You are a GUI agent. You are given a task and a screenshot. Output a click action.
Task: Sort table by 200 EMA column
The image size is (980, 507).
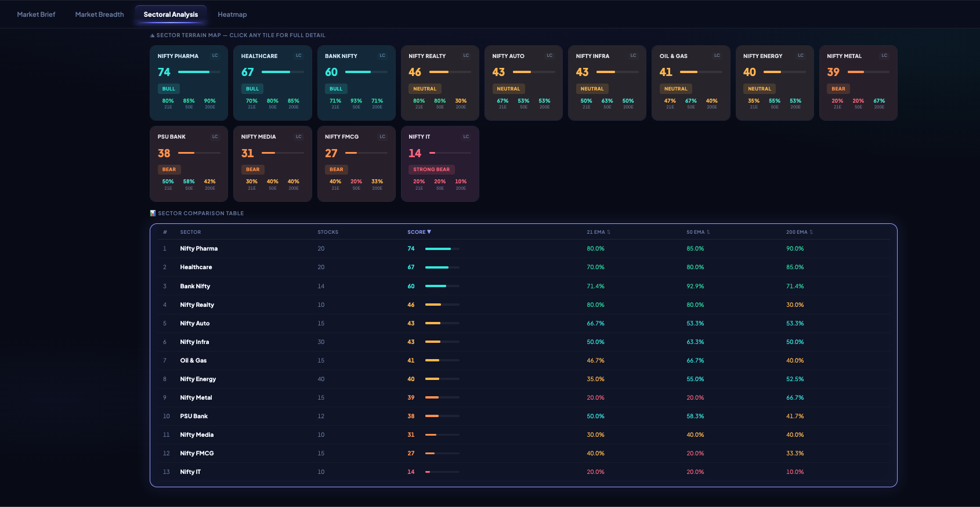[799, 232]
